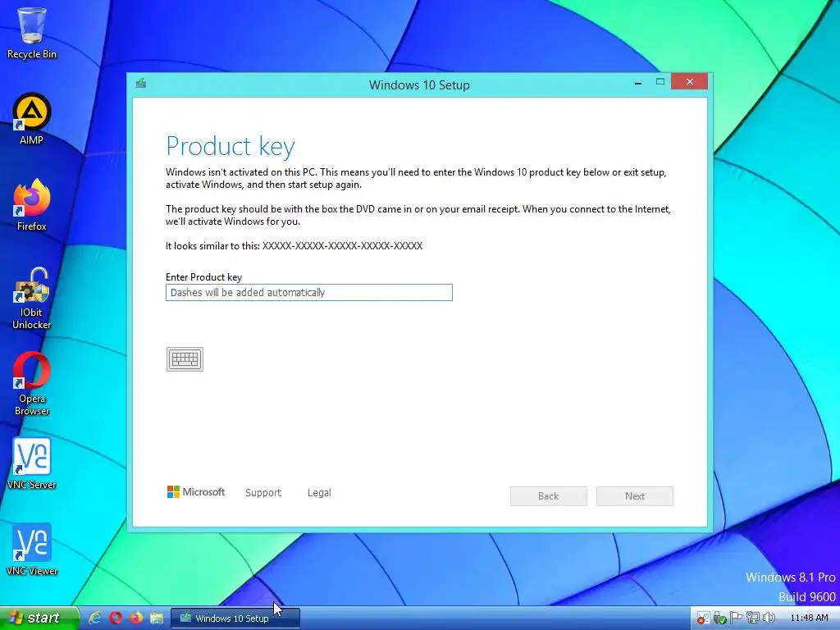Screen dimensions: 840x630
Task: Click the VNC Server tray icon with red X
Action: pyautogui.click(x=703, y=619)
